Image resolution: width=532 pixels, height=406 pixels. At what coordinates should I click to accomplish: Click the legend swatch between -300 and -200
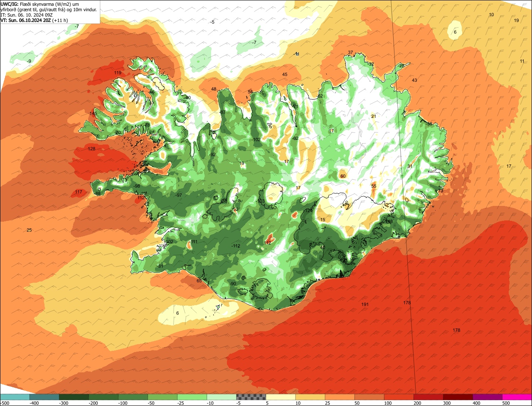pos(74,397)
